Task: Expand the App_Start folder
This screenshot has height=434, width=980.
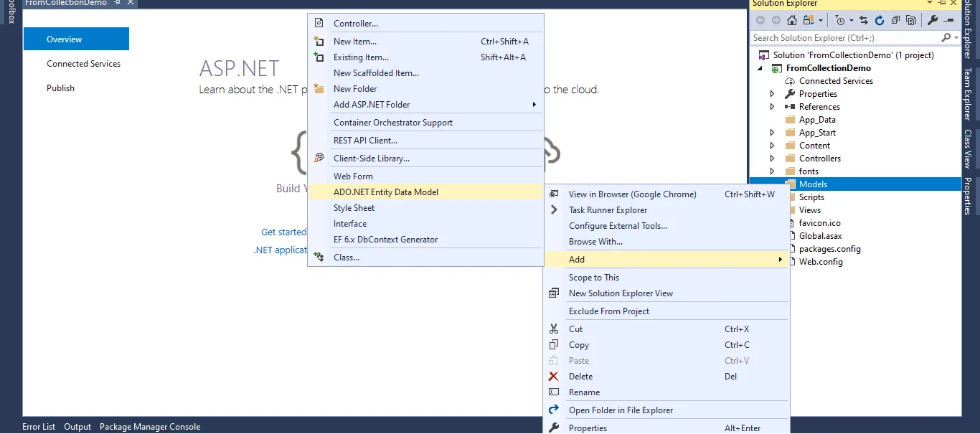Action: (772, 133)
